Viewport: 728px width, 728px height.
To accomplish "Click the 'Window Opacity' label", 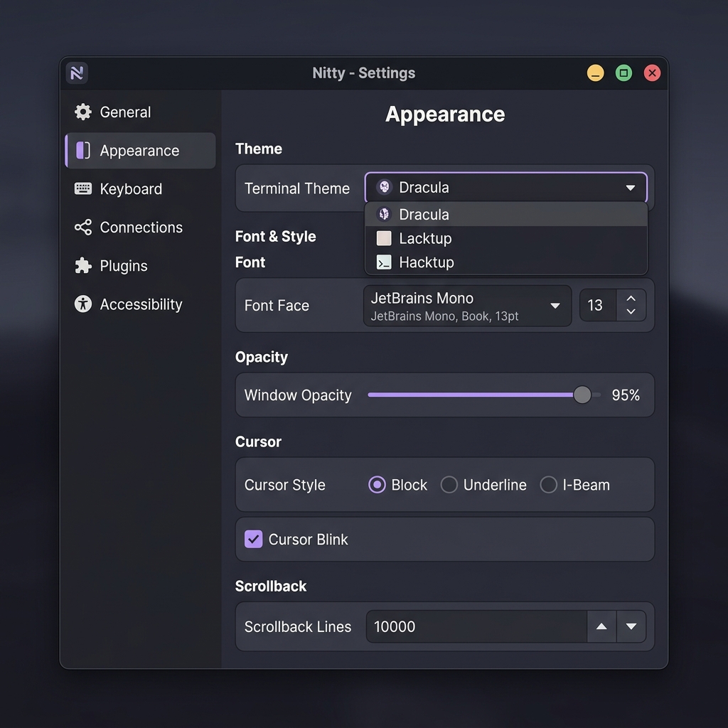I will point(298,395).
